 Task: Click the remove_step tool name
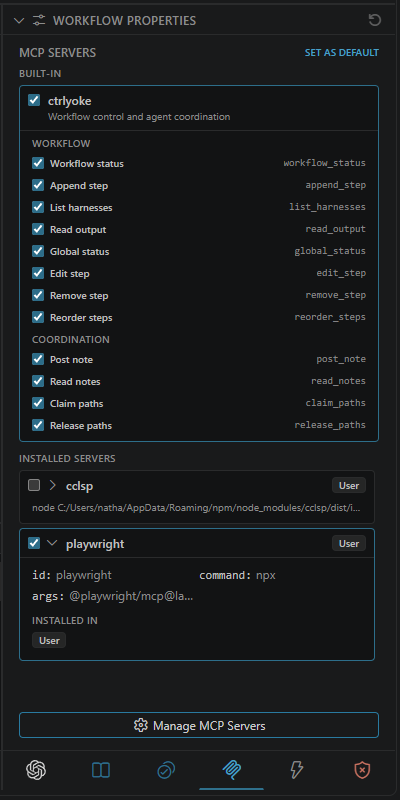[x=336, y=295]
